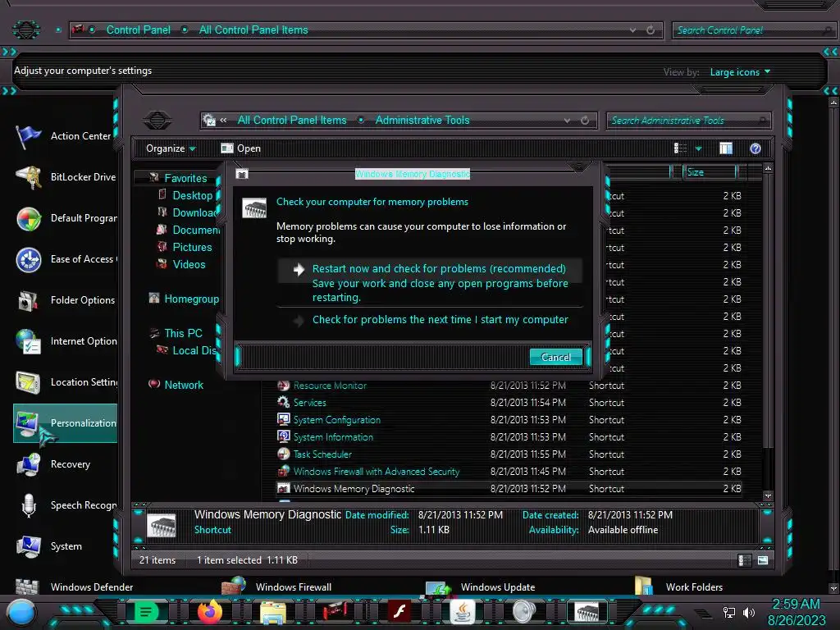This screenshot has width=840, height=630.
Task: Select This PC in navigation pane
Action: click(183, 333)
